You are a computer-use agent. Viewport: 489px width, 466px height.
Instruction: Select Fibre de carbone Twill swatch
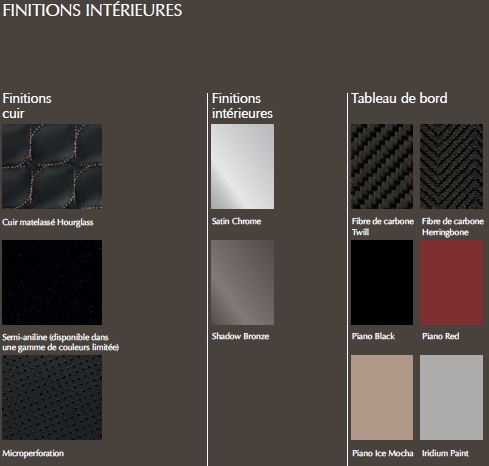[x=382, y=166]
